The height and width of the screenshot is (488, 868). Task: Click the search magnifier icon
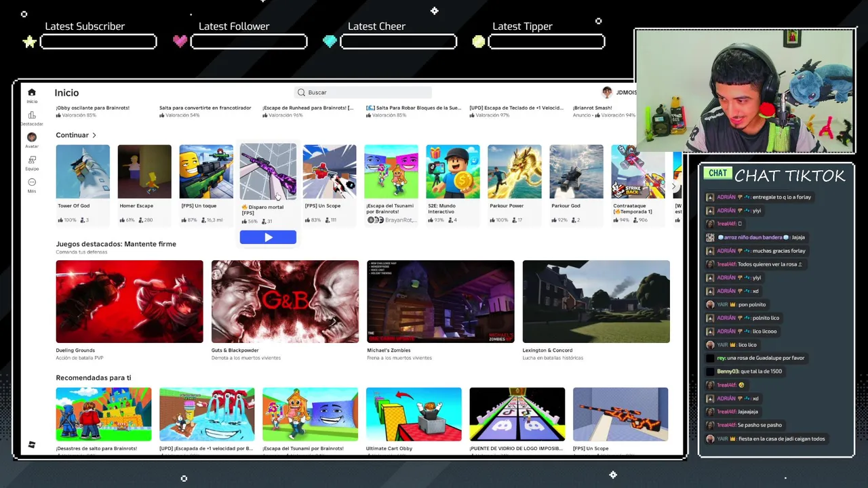tap(301, 92)
